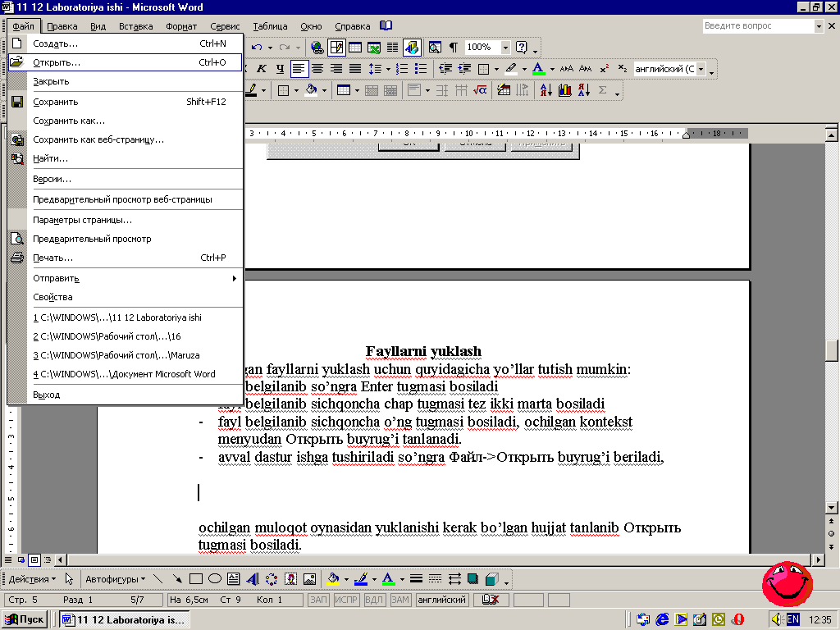The image size is (840, 630).
Task: Choose Сохранить как... in the File menu
Action: 126,121
